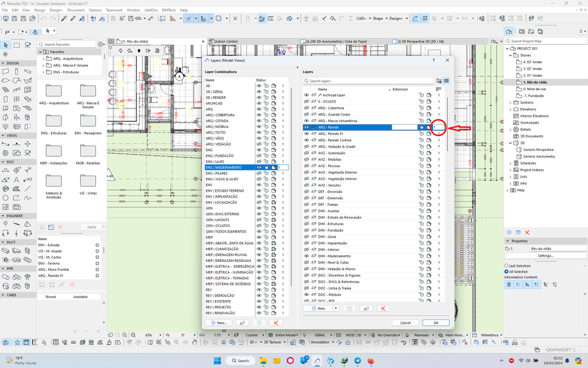Viewport: 588px width, 368px height.
Task: Select the All Selected radio button
Action: pyautogui.click(x=506, y=271)
